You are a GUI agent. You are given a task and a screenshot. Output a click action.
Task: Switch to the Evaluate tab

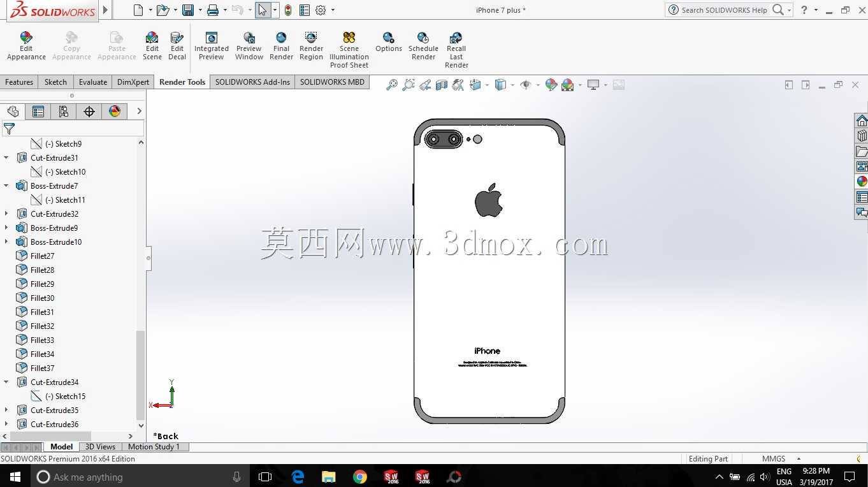click(x=93, y=82)
